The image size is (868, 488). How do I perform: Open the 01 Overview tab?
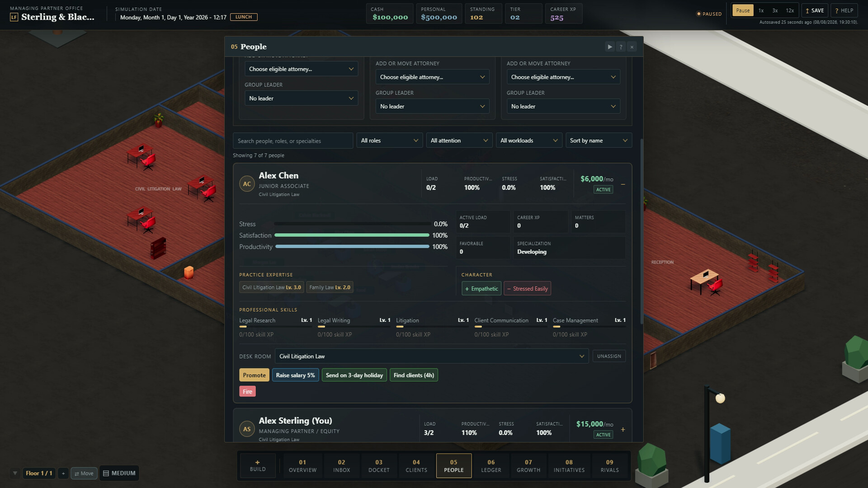(302, 465)
